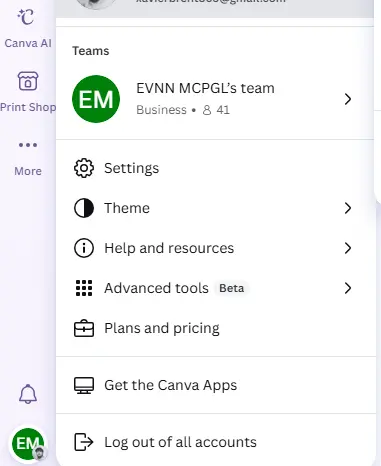
Task: Click the grid icon for Advanced tools
Action: (x=84, y=288)
